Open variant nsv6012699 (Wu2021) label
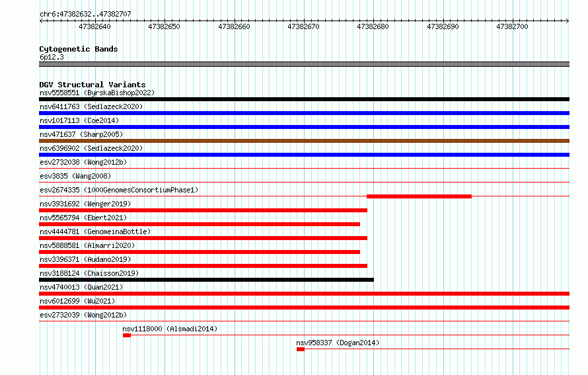Image resolution: width=588 pixels, height=375 pixels. [77, 301]
